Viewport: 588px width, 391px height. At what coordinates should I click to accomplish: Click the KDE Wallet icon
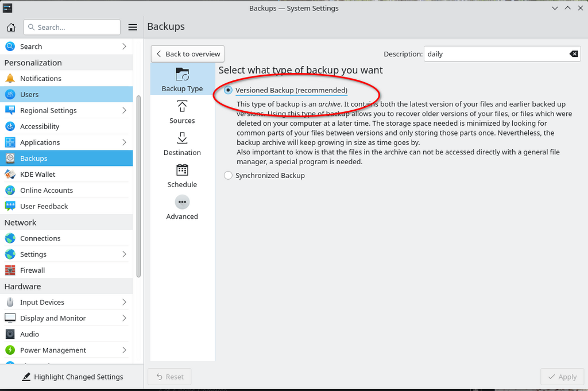click(10, 175)
